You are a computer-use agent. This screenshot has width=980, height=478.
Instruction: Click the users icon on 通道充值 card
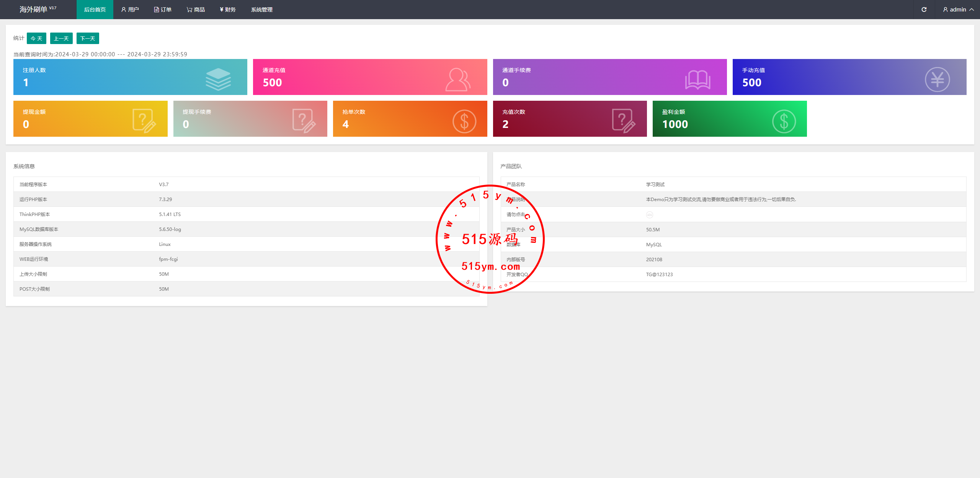click(x=458, y=79)
